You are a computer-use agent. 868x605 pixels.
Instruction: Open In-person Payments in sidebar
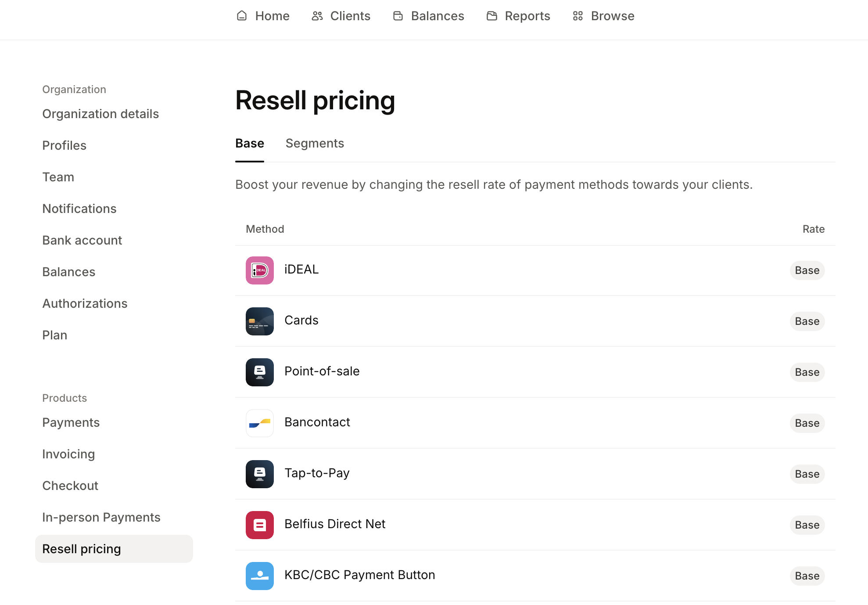point(101,517)
